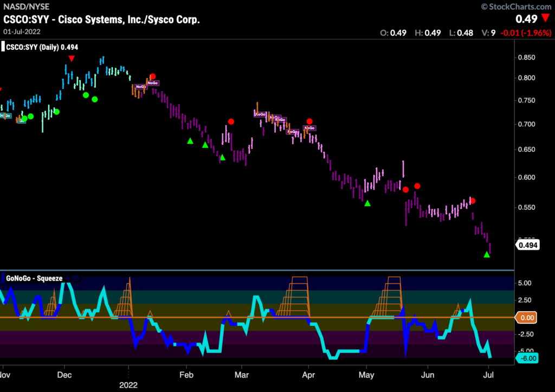Image resolution: width=555 pixels, height=392 pixels.
Task: Click the '-0.01 (-1.96%)' change value
Action: [526, 33]
